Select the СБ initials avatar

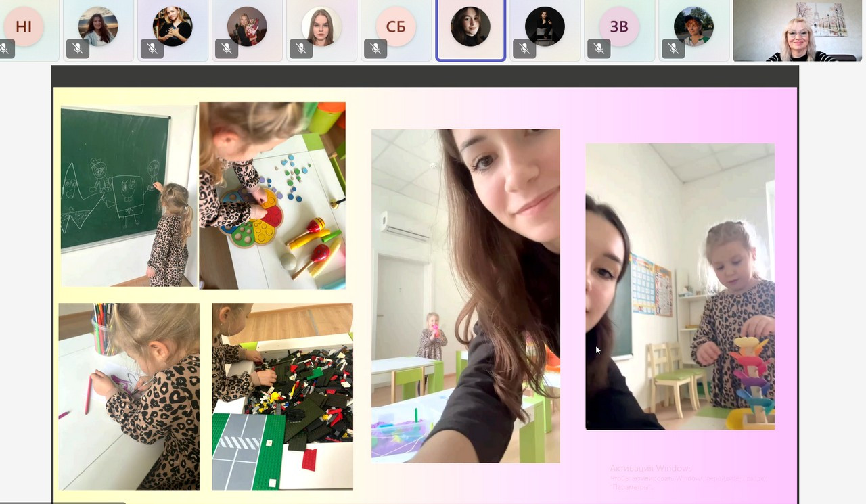(396, 26)
